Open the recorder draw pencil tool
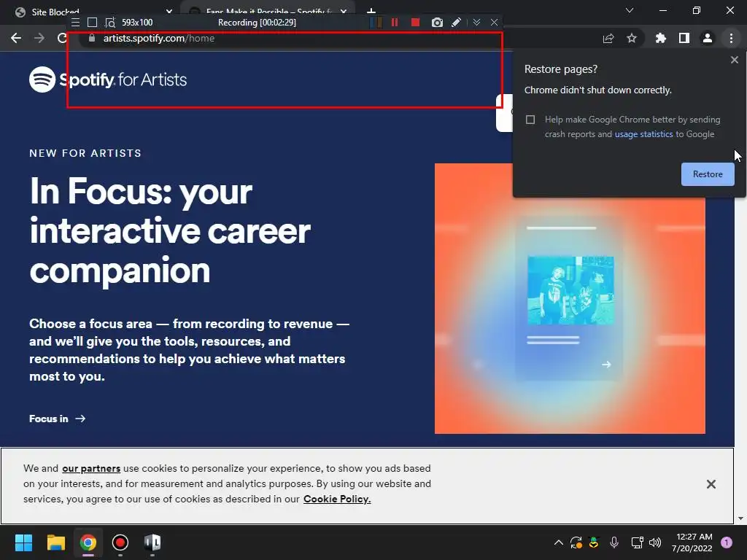 coord(456,23)
